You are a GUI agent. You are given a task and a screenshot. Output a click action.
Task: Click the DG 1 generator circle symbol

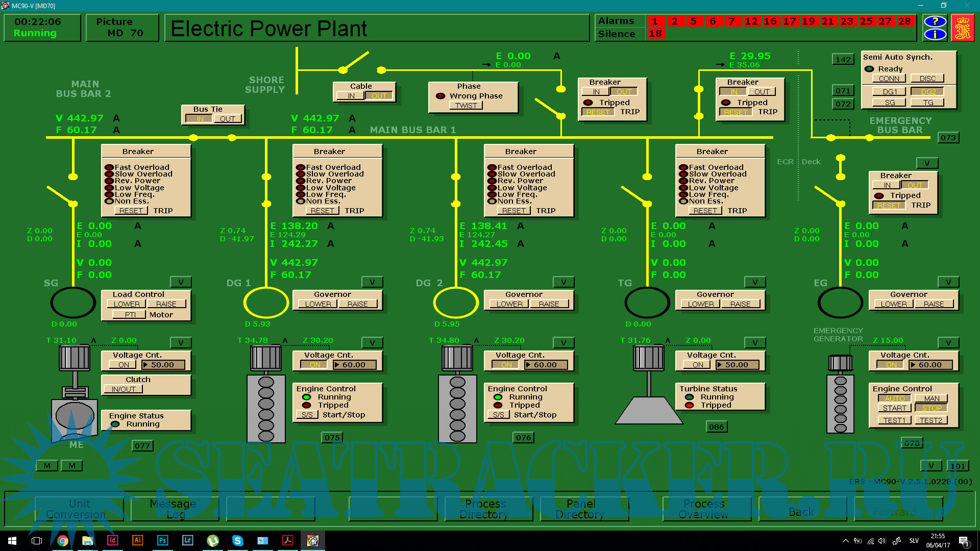[x=266, y=303]
